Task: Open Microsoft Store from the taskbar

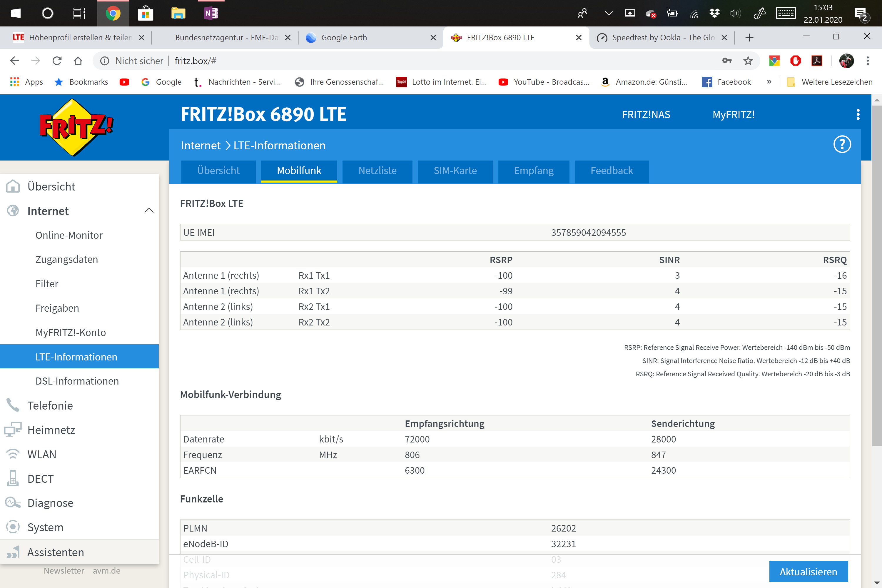Action: pyautogui.click(x=146, y=14)
